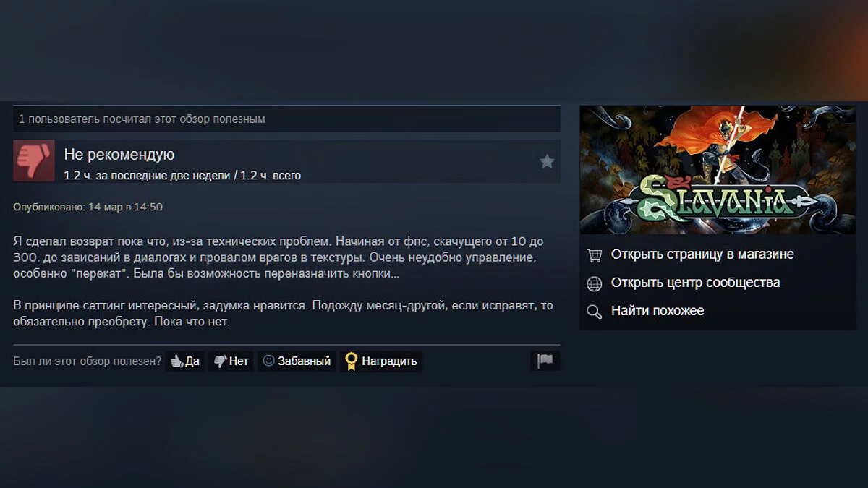Report review with the flag icon

tap(545, 361)
